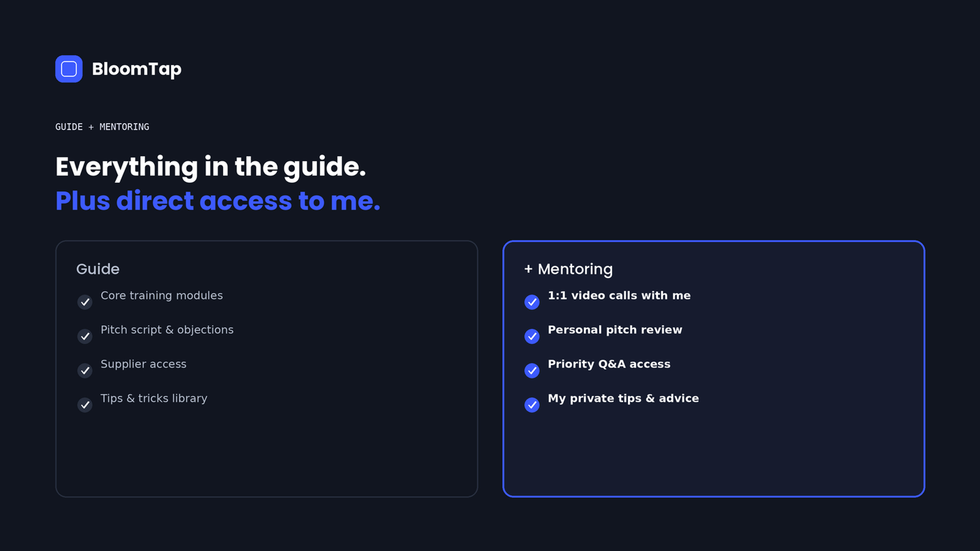
Task: Select the Guide card heading
Action: [98, 269]
